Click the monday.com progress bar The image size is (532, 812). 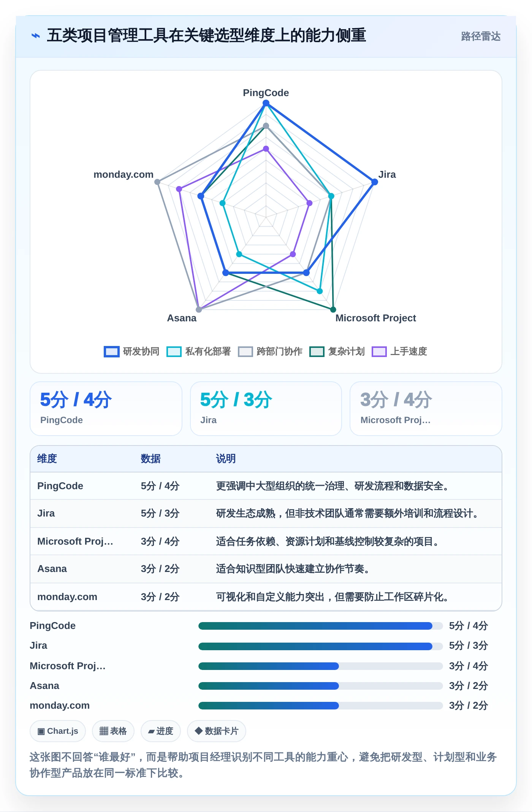(321, 706)
